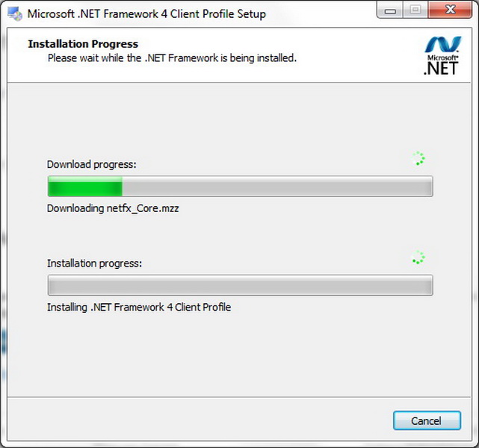This screenshot has height=448, width=479.
Task: Click the green filled part of download bar
Action: 84,187
